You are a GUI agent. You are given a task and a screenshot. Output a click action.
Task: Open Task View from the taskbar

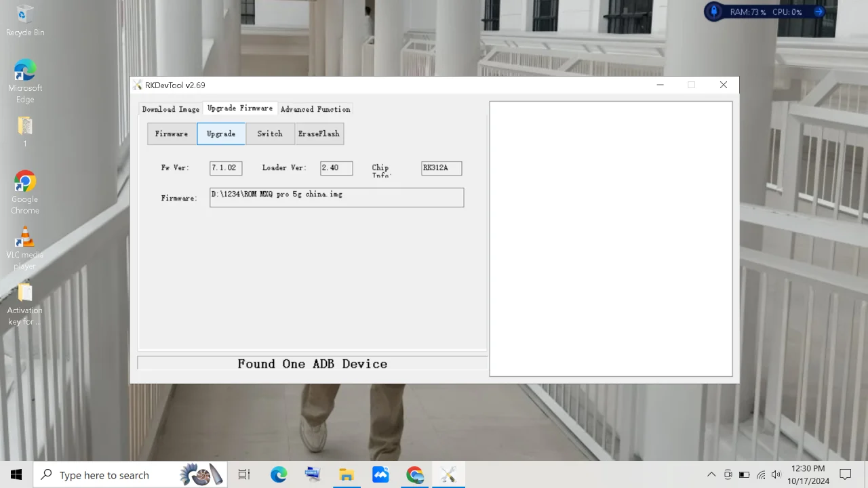tap(244, 475)
